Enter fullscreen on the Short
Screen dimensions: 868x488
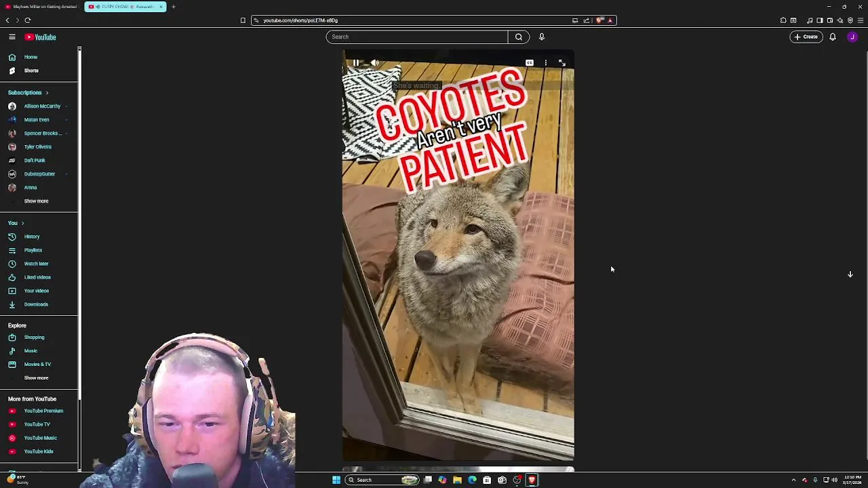click(x=562, y=63)
